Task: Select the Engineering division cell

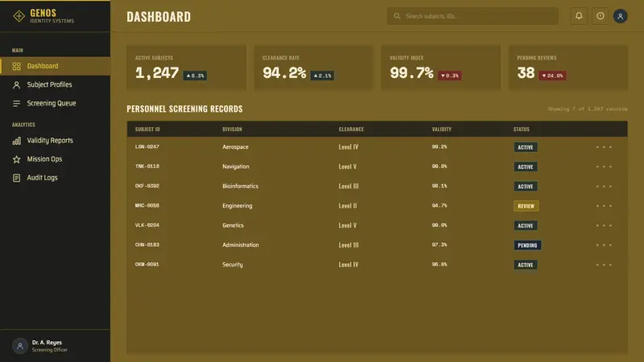Action: point(237,206)
